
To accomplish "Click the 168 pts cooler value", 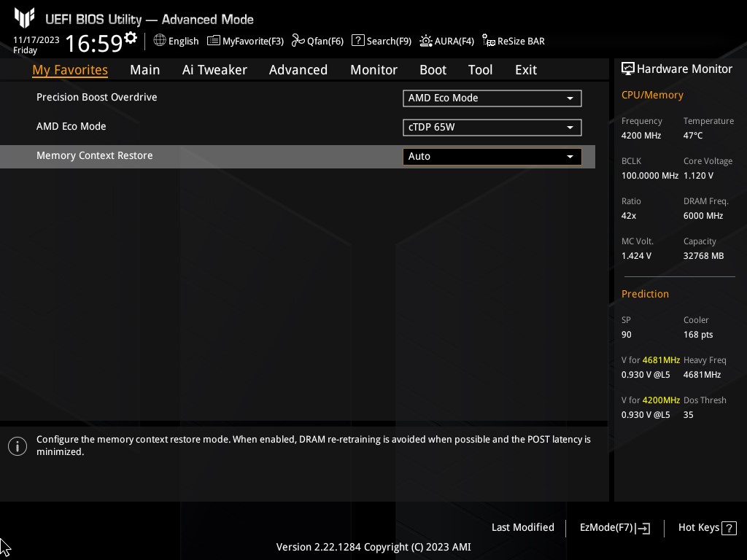I will pyautogui.click(x=698, y=335).
